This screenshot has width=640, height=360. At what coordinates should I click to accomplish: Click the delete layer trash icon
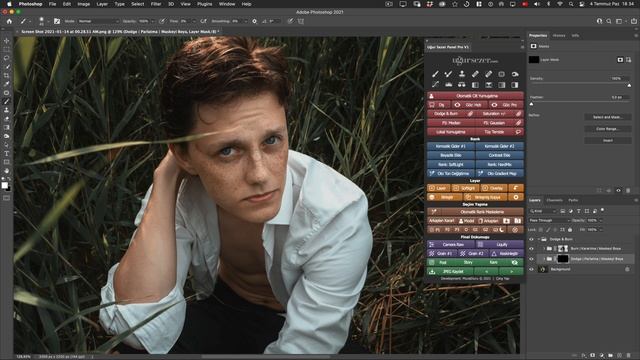click(629, 356)
